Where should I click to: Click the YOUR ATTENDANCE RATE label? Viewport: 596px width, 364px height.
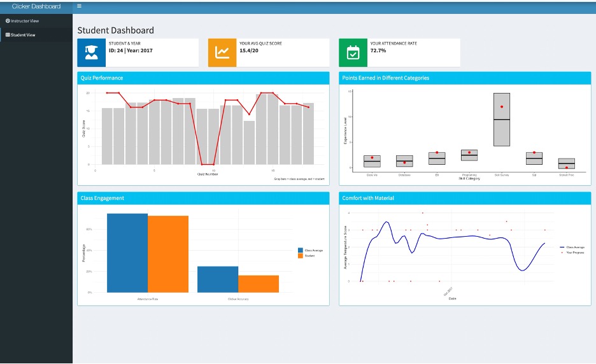[394, 43]
